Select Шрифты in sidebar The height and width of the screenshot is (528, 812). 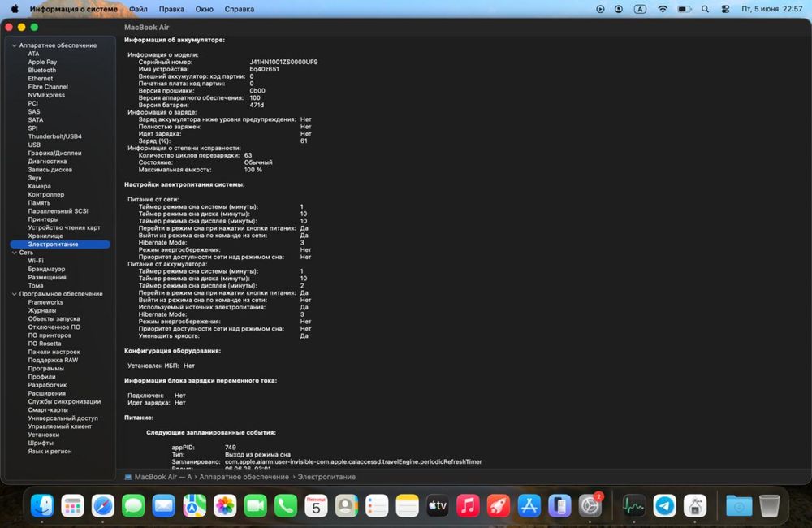pos(41,443)
